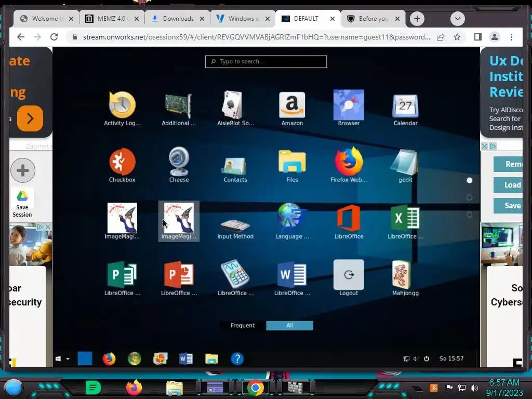The width and height of the screenshot is (532, 399).
Task: Go to the third app page dot
Action: (469, 215)
